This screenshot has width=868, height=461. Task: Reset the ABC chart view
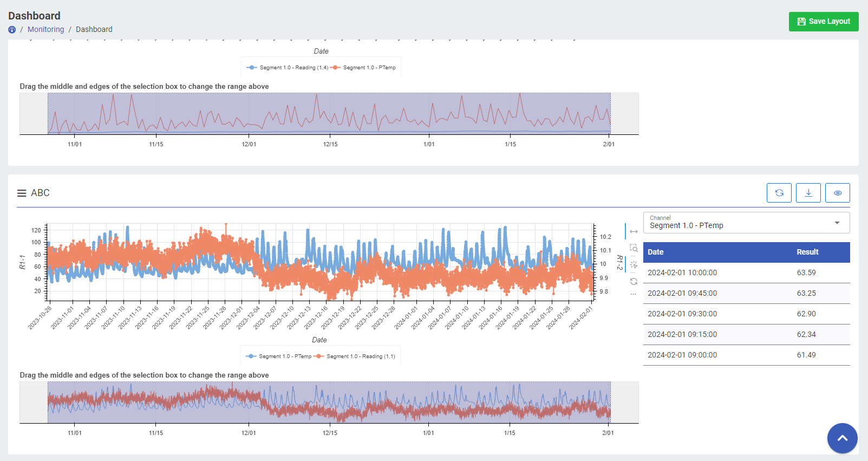[x=634, y=281]
